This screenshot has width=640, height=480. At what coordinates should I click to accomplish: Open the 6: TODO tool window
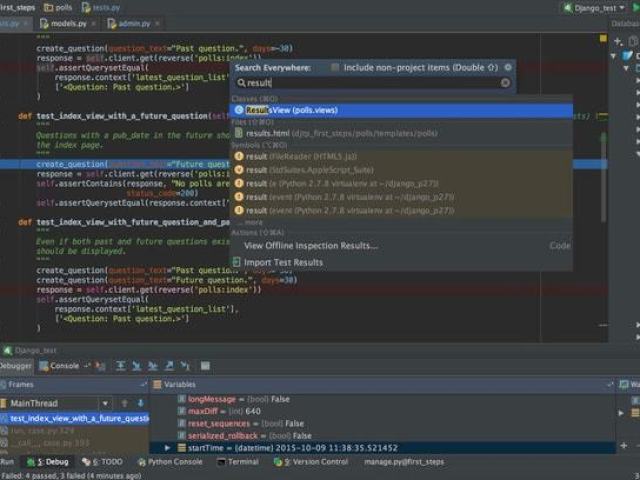(102, 462)
